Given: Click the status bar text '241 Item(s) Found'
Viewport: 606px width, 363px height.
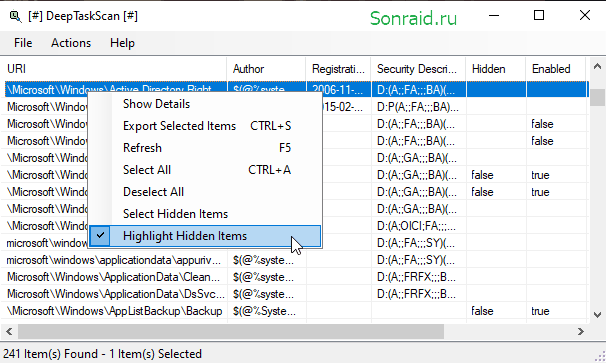Looking at the screenshot, I should point(50,354).
